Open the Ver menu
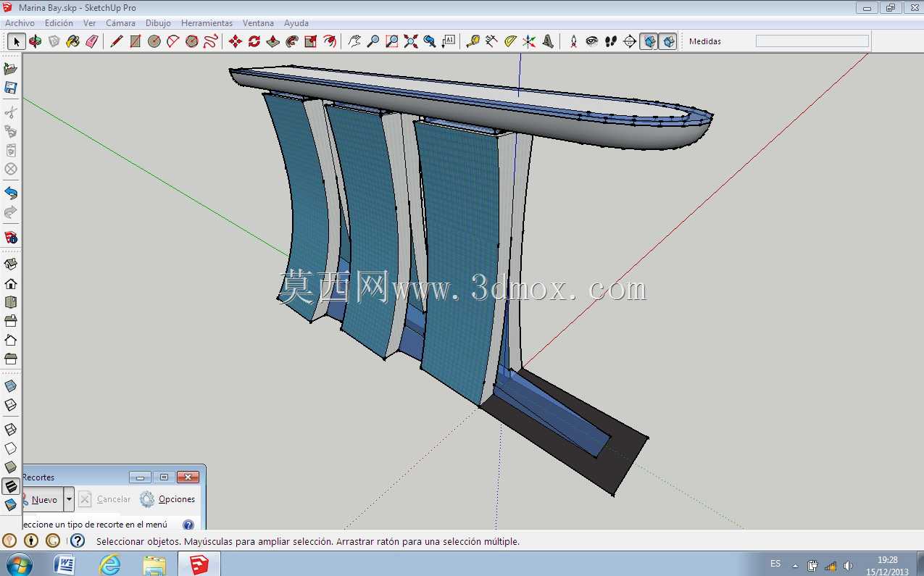The height and width of the screenshot is (576, 924). coord(89,23)
